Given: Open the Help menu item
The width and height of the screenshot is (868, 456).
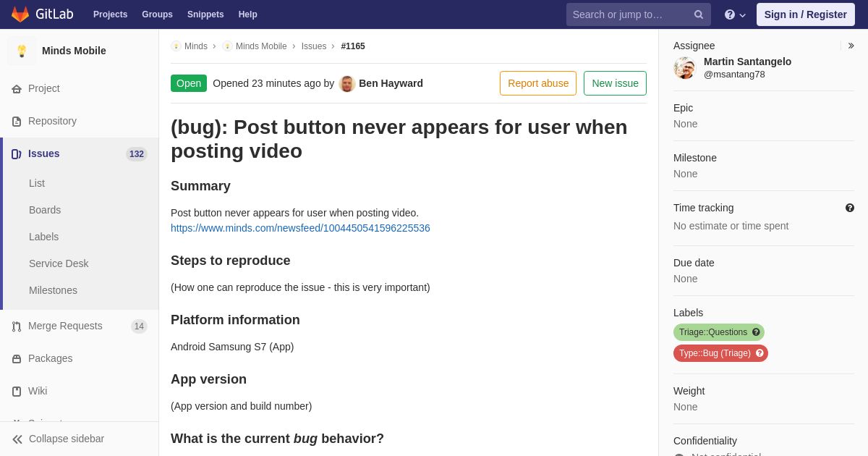Looking at the screenshot, I should click(248, 14).
